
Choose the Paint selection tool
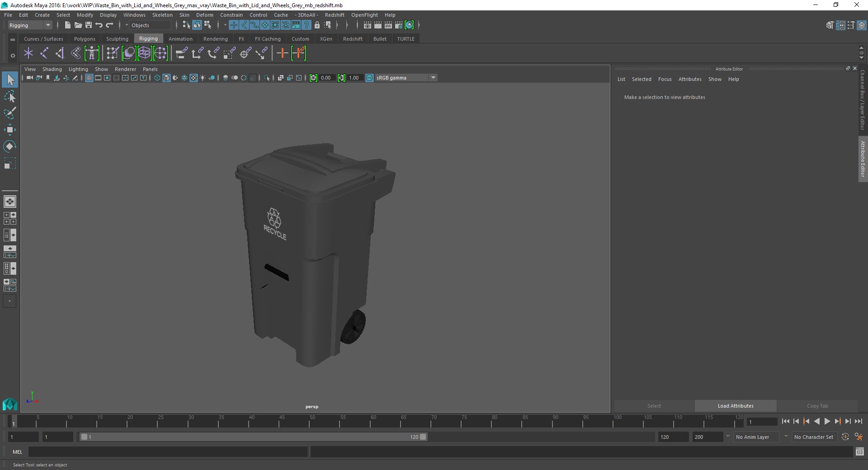tap(10, 113)
